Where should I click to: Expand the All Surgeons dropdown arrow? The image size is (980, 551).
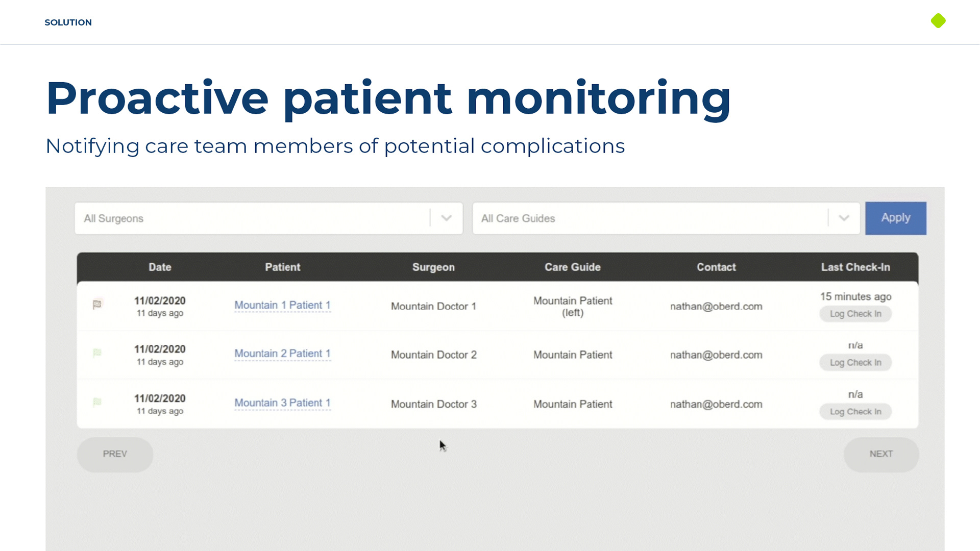[447, 218]
